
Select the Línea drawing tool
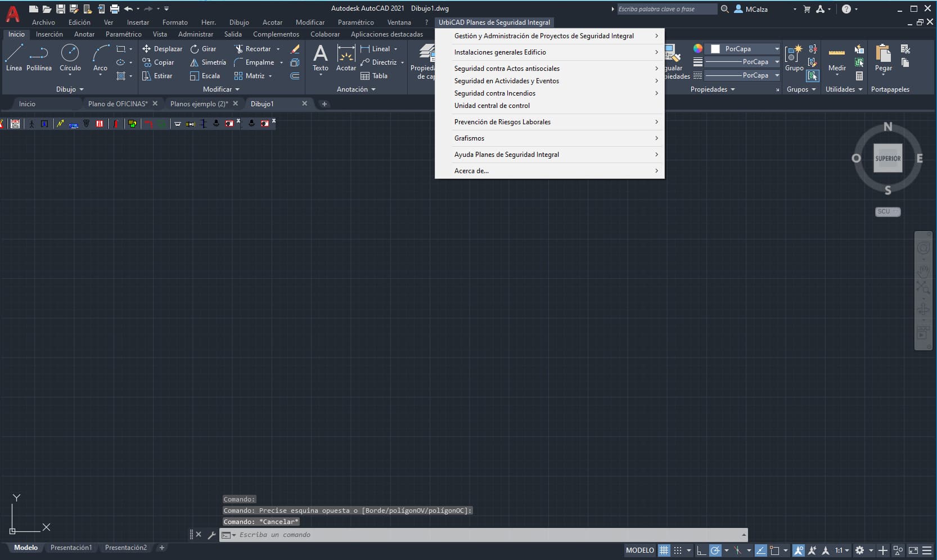pyautogui.click(x=14, y=57)
